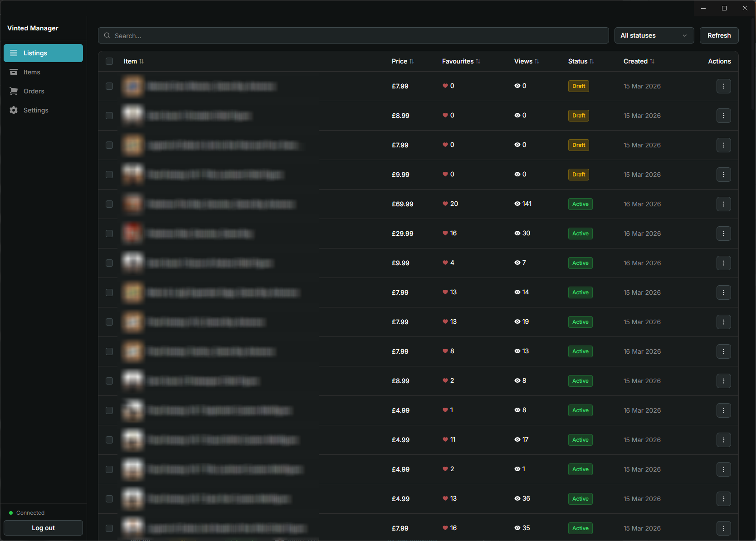Image resolution: width=756 pixels, height=541 pixels.
Task: Select the checkbox on the first Draft row
Action: click(x=109, y=86)
